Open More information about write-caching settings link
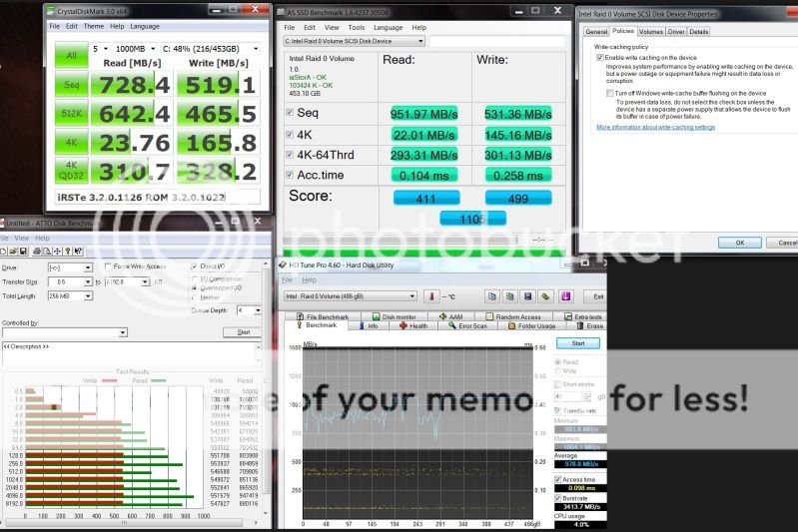This screenshot has width=798, height=532. coord(655,127)
